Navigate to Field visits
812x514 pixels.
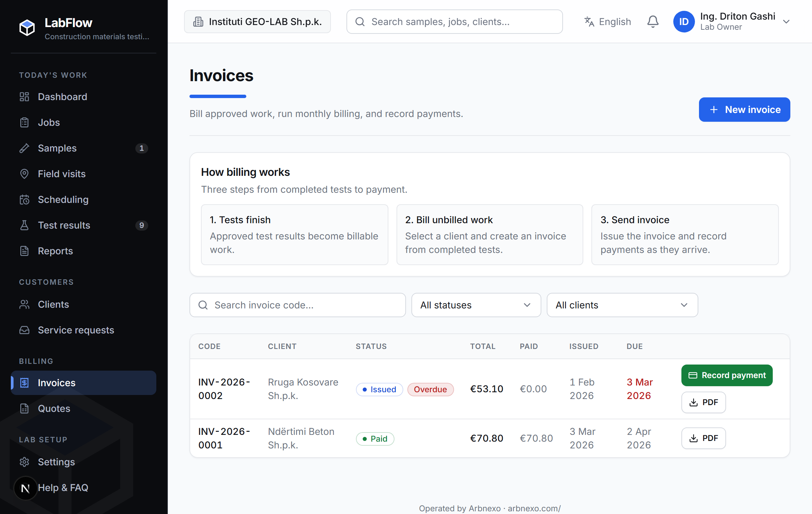click(x=84, y=174)
